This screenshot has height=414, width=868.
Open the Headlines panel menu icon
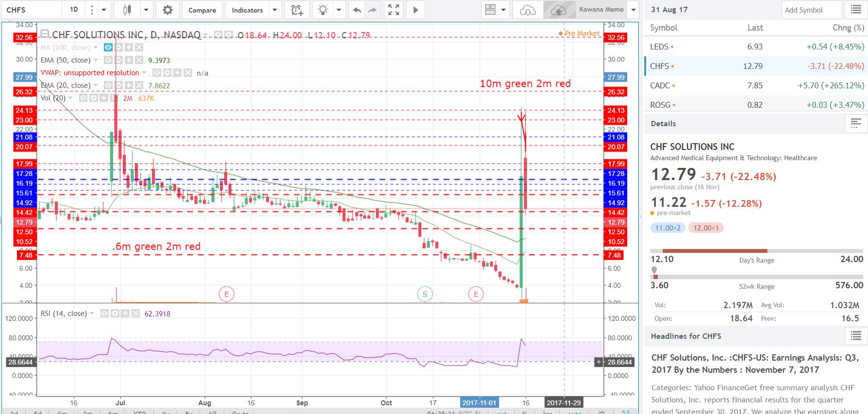(x=856, y=336)
